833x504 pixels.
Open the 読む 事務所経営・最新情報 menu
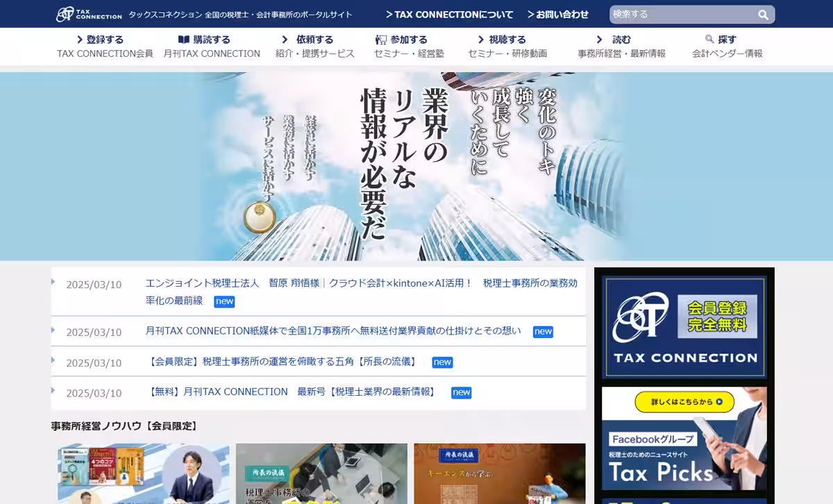click(621, 46)
